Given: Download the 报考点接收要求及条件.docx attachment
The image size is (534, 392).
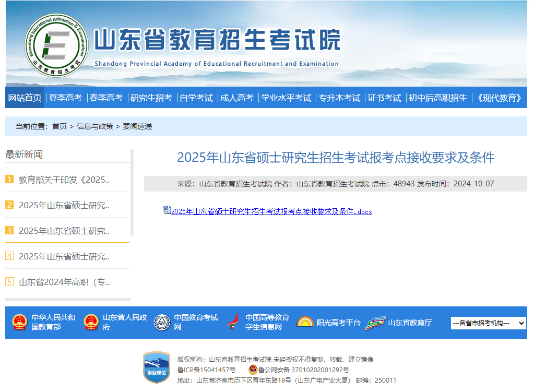Looking at the screenshot, I should pyautogui.click(x=271, y=211).
